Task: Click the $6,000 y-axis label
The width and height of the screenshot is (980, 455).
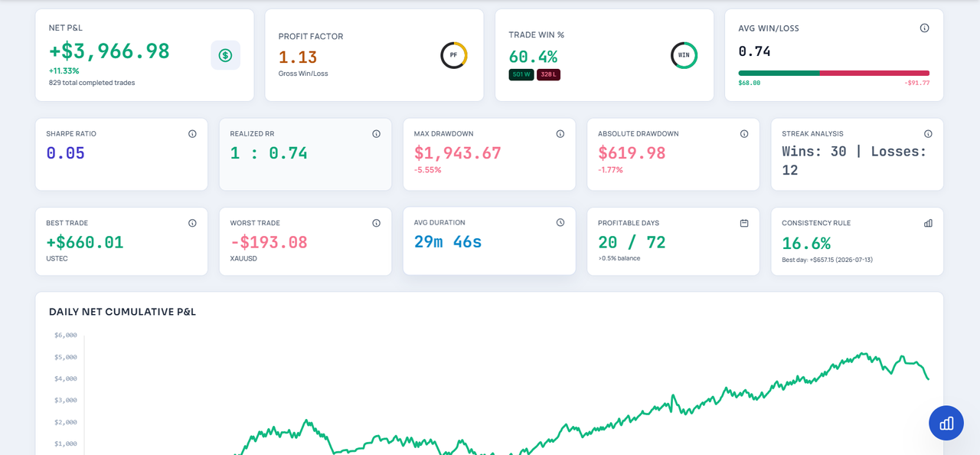Action: point(66,335)
